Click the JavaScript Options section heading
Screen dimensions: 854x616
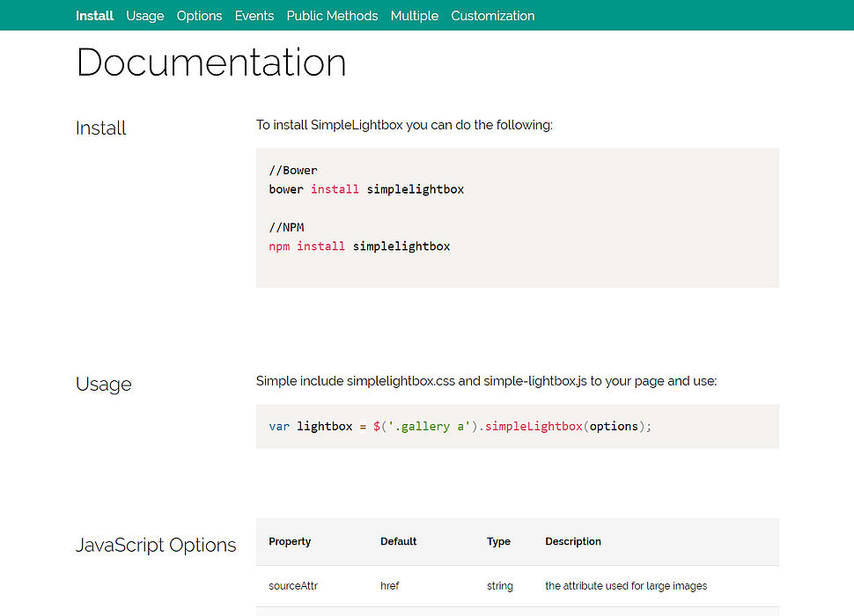pos(156,545)
